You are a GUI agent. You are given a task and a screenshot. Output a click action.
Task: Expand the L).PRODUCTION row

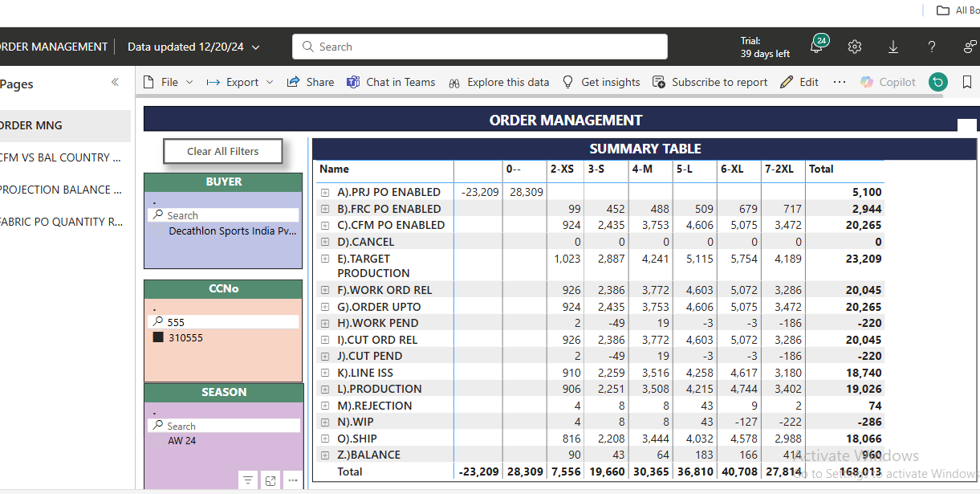point(325,390)
